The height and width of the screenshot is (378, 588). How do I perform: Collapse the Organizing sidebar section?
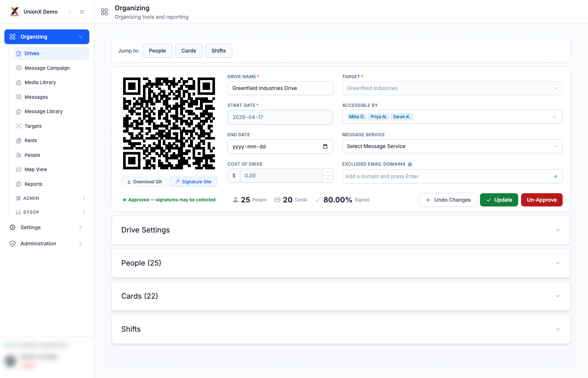point(81,37)
